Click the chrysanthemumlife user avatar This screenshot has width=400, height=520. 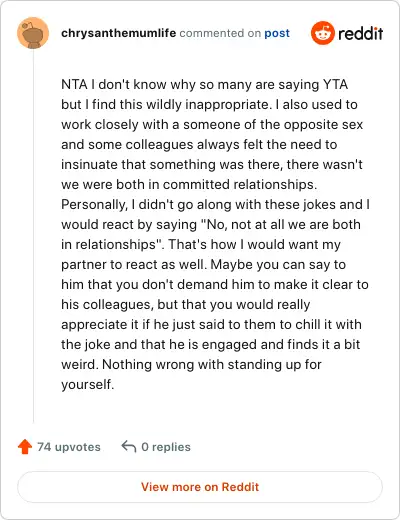(x=33, y=33)
